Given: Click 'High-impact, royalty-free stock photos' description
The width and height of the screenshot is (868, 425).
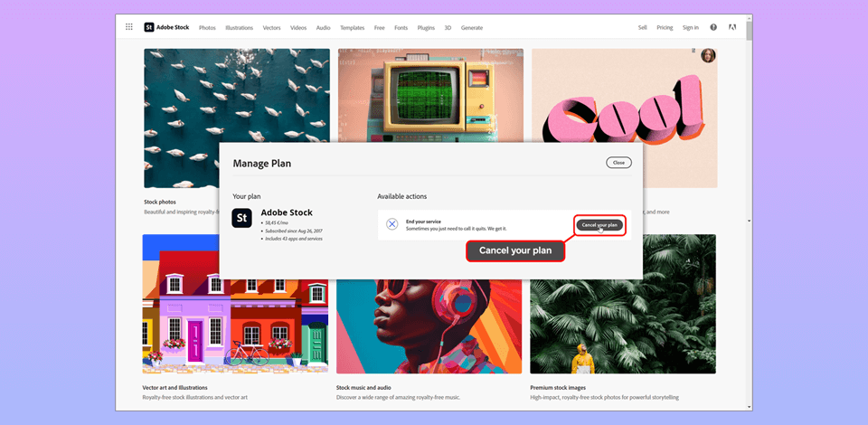Looking at the screenshot, I should (x=605, y=397).
